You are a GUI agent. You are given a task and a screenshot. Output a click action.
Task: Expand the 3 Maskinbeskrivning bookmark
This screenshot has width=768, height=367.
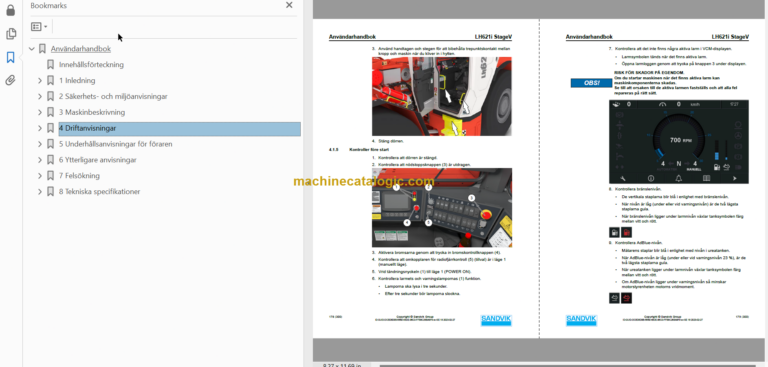(40, 112)
